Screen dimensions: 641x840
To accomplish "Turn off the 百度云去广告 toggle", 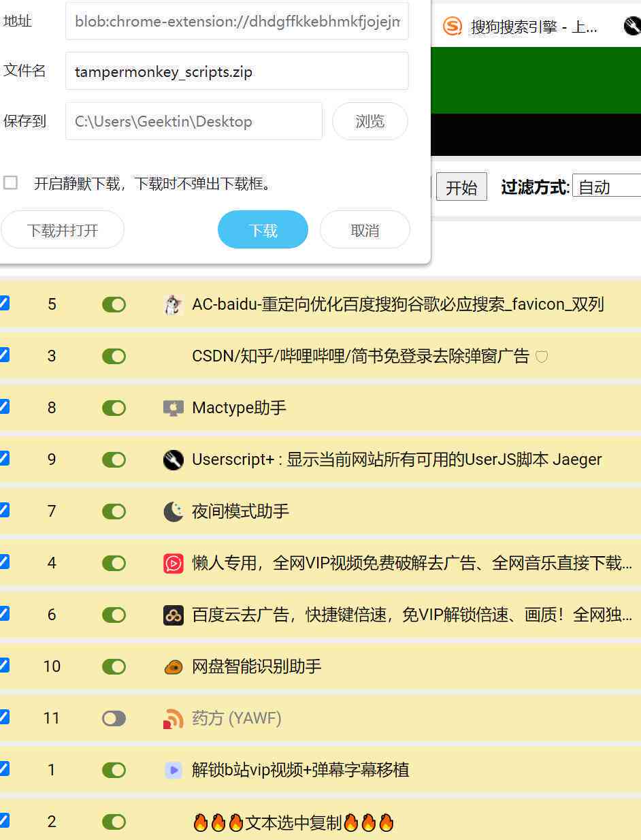I will tap(114, 615).
